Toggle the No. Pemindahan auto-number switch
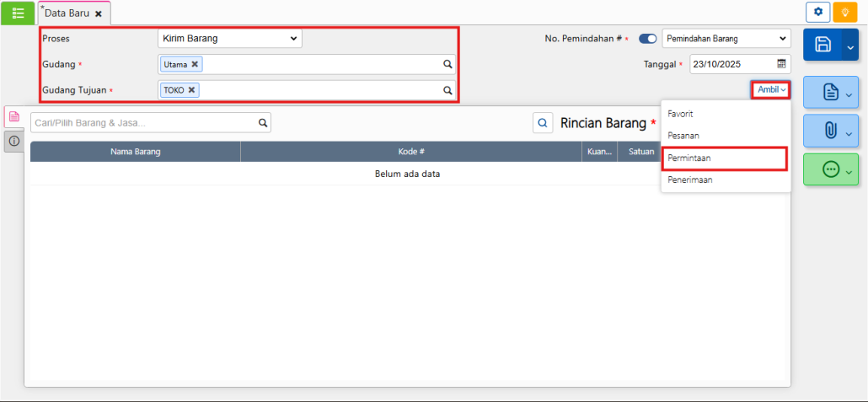 (x=647, y=39)
